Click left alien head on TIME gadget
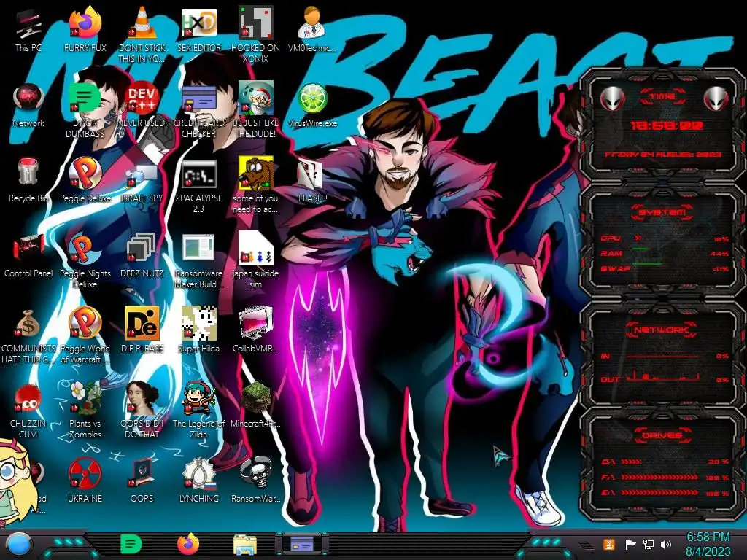The image size is (747, 560). (x=612, y=98)
